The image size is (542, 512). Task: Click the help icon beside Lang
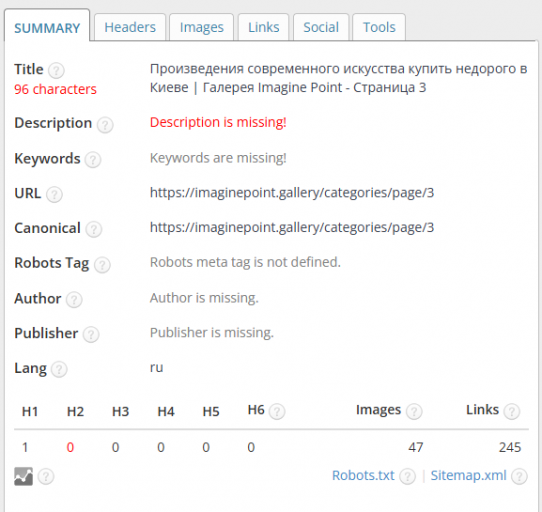point(59,370)
